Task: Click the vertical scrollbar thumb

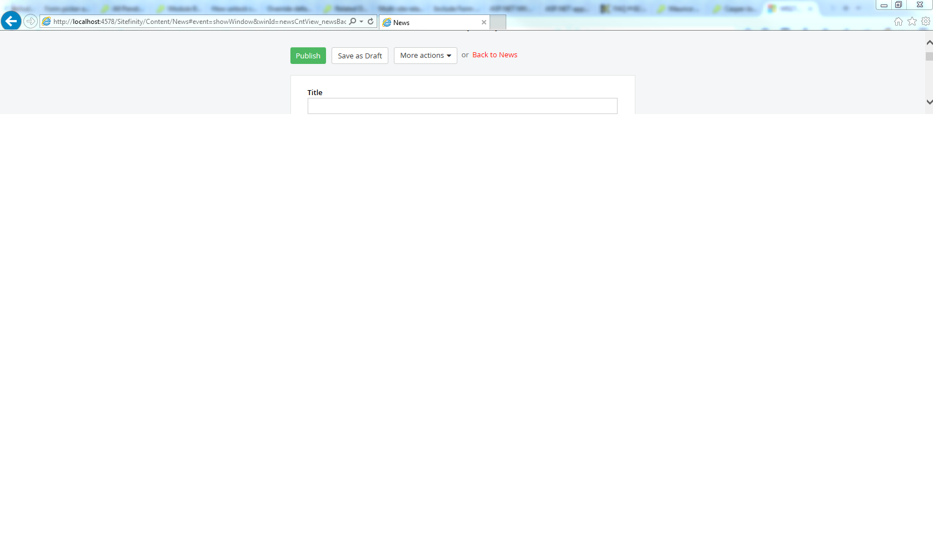Action: pos(929,56)
